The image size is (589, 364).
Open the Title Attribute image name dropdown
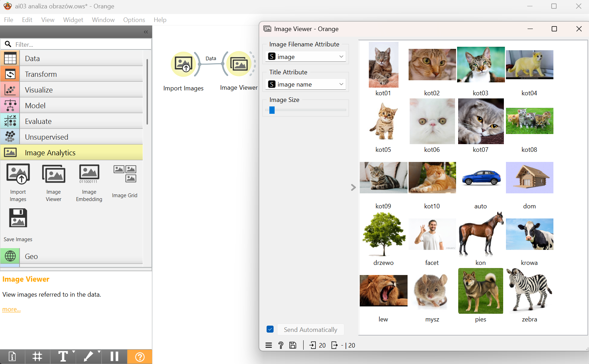306,84
